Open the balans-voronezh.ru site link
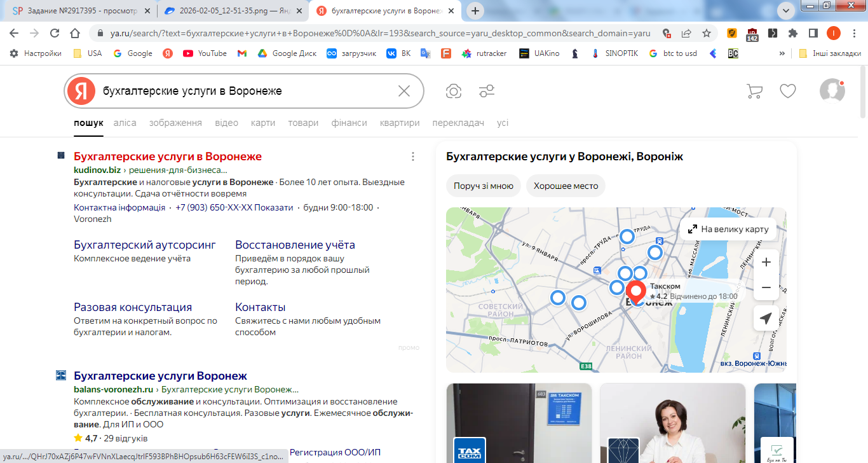The width and height of the screenshot is (868, 463). tap(114, 389)
